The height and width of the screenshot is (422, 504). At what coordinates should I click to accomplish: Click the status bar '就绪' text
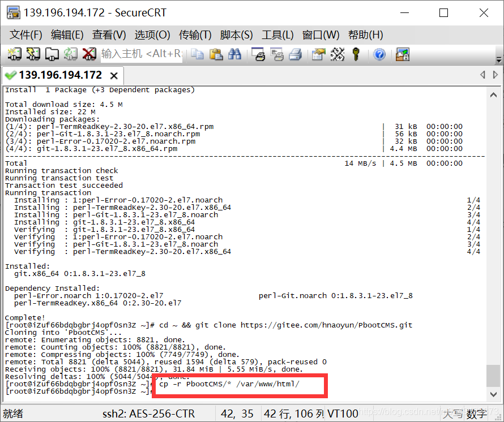coord(13,414)
